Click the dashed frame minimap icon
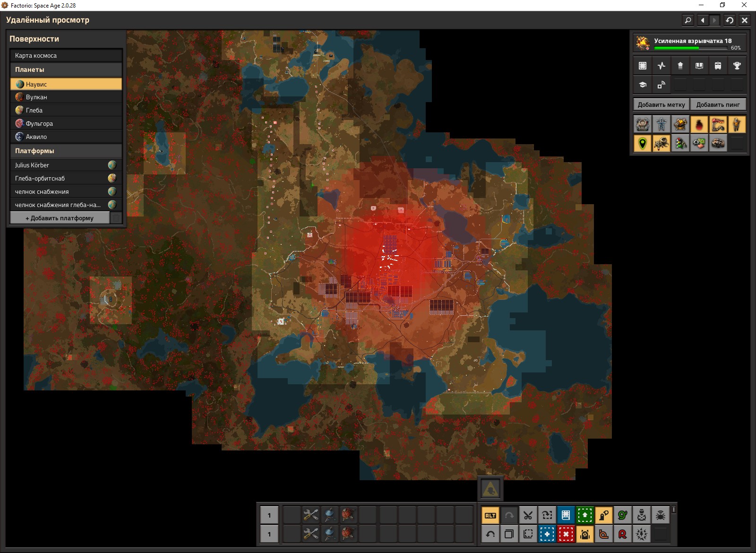The image size is (756, 553). pyautogui.click(x=643, y=66)
